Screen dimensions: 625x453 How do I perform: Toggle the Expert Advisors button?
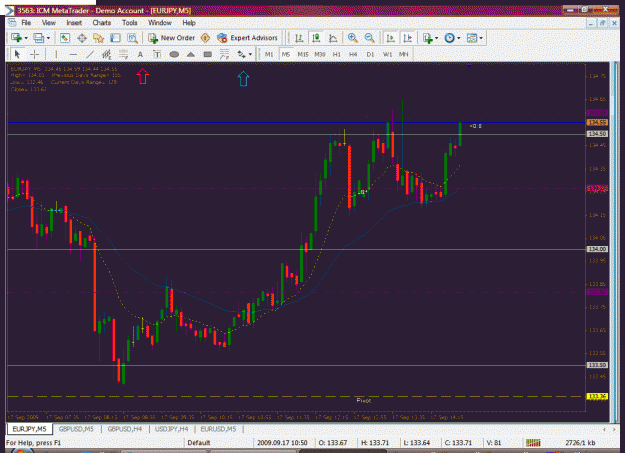247,38
